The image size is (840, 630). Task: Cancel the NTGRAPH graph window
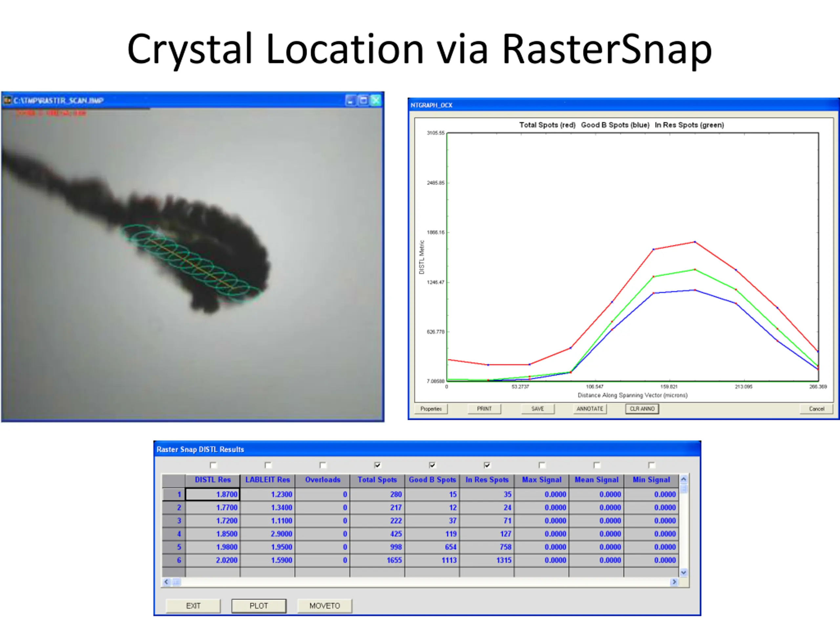click(816, 409)
